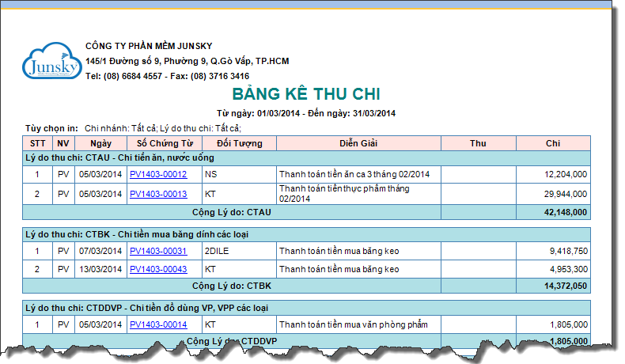The width and height of the screenshot is (625, 364).
Task: Open voucher link PV1403-00014
Action: click(x=158, y=324)
